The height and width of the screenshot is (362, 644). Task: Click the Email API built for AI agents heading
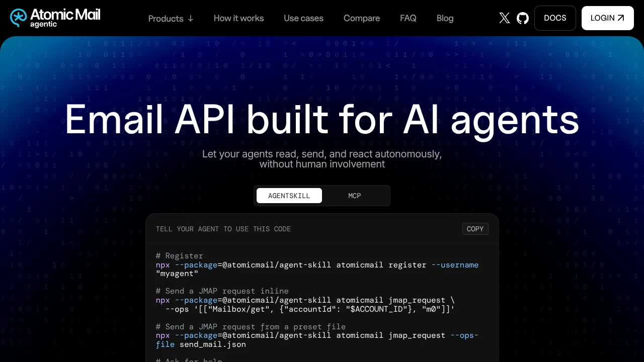pos(322,120)
